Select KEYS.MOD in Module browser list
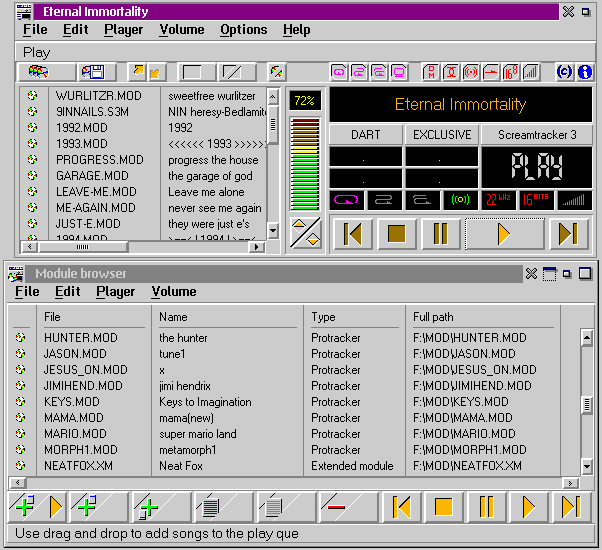Viewport: 602px width, 550px height. (72, 401)
